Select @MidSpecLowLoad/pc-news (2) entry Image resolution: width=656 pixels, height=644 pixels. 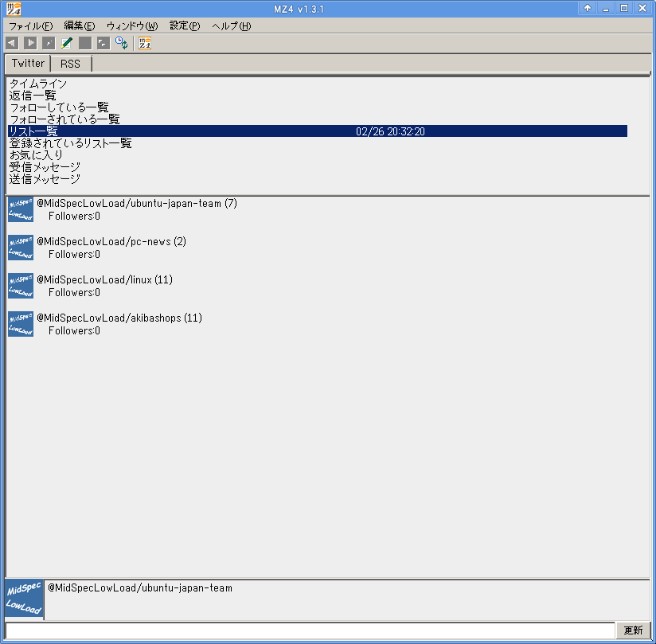(x=111, y=241)
